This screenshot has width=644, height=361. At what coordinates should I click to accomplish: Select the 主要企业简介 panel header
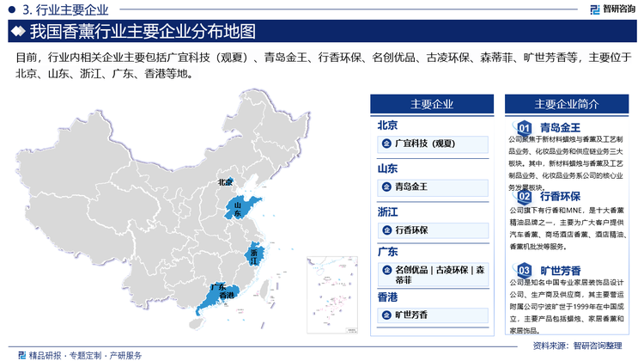point(567,104)
